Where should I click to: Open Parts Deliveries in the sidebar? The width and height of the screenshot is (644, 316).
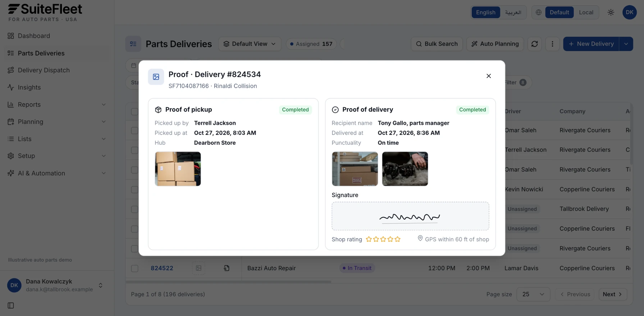(57, 53)
